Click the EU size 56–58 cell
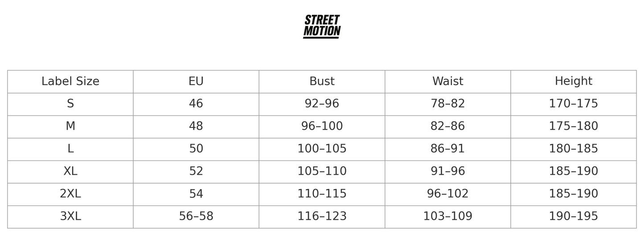The image size is (644, 246). point(196,217)
